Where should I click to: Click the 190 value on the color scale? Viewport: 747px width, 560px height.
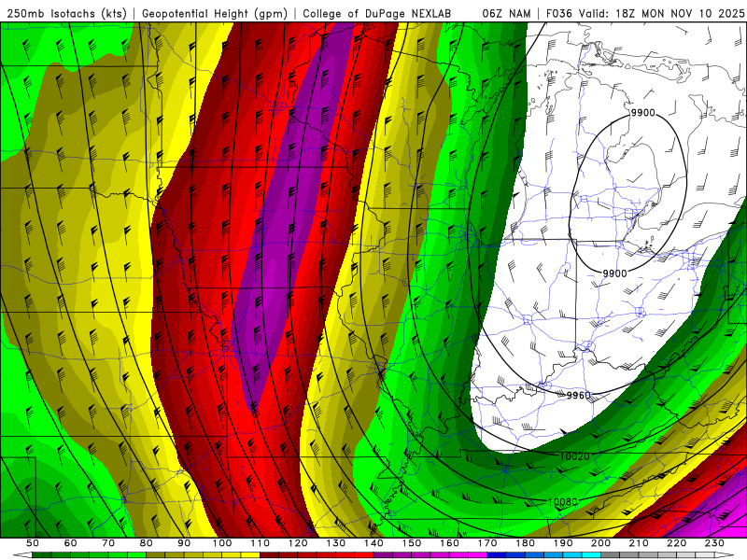[x=563, y=543]
